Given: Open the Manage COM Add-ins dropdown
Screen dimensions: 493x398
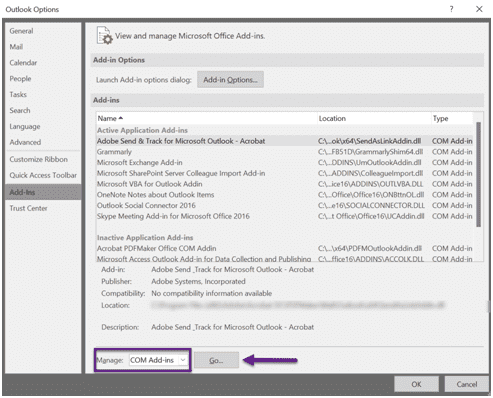Looking at the screenshot, I should (x=158, y=360).
